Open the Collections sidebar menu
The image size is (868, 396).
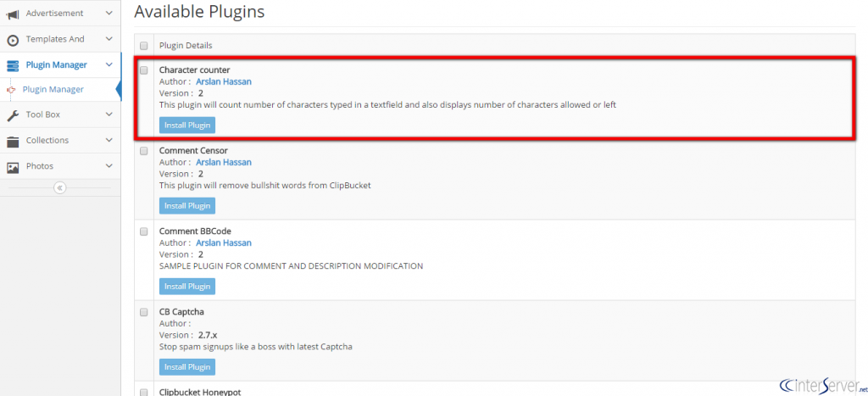click(x=60, y=140)
